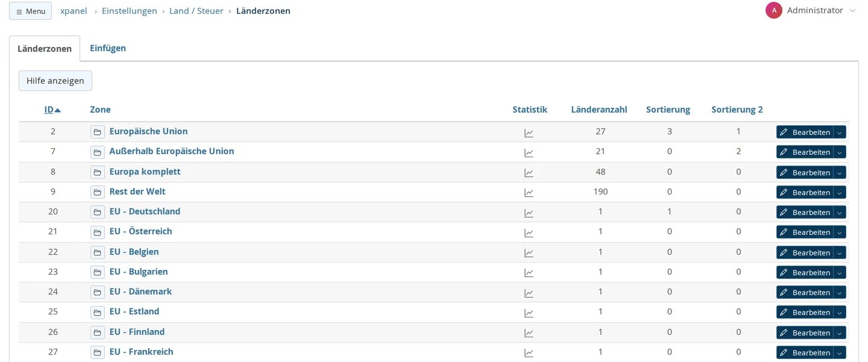Open folder icon for Europa komplett
Image resolution: width=868 pixels, height=362 pixels.
coord(98,172)
